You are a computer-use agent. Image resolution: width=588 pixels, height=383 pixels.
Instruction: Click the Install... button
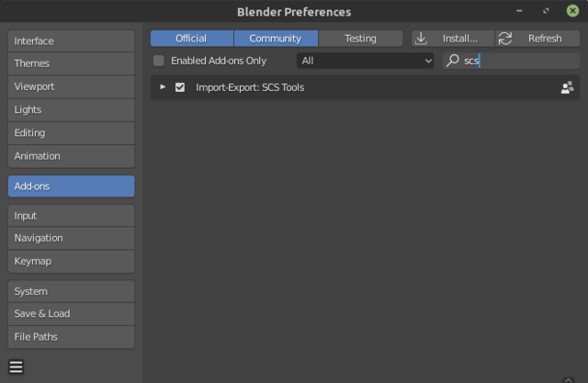pos(453,39)
